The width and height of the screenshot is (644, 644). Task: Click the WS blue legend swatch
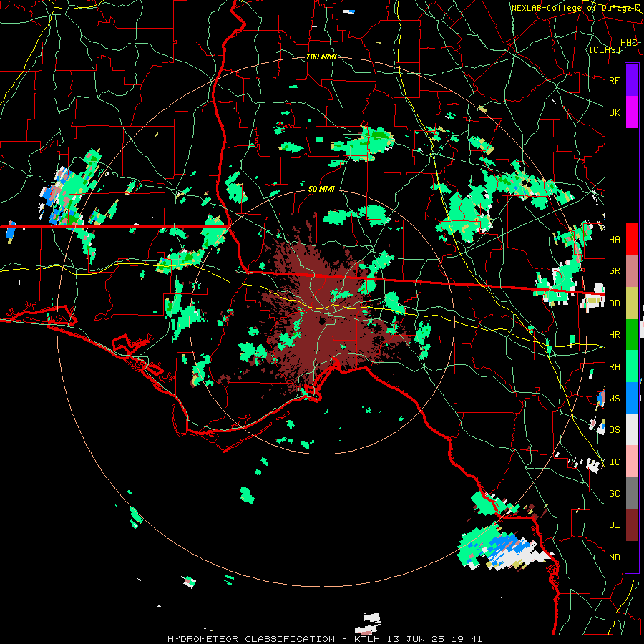point(632,398)
